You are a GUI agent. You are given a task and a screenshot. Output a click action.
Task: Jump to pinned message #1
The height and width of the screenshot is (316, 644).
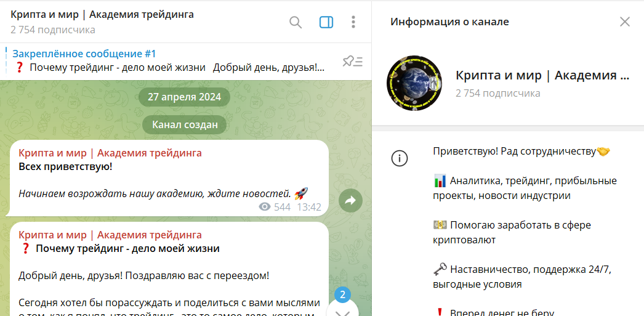pos(169,61)
